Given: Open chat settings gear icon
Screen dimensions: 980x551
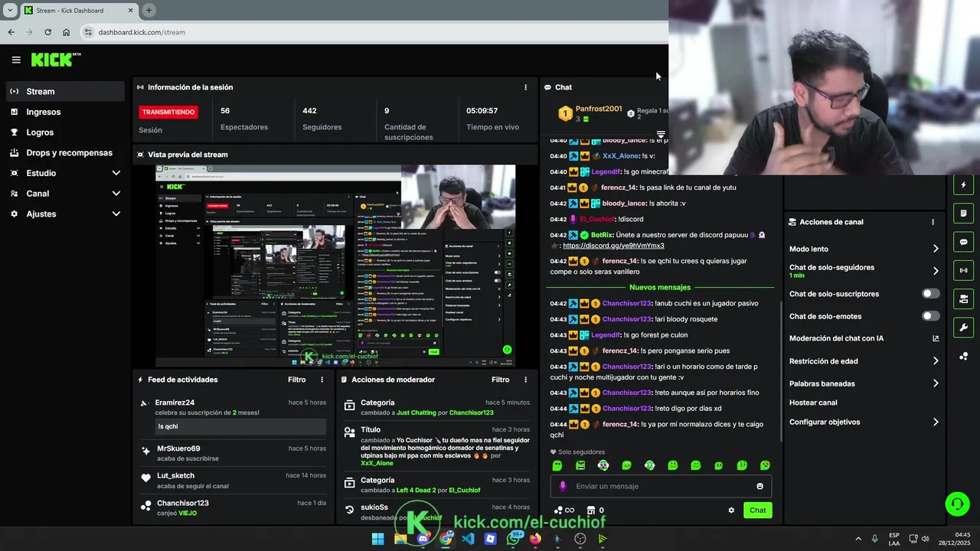Looking at the screenshot, I should click(x=731, y=510).
